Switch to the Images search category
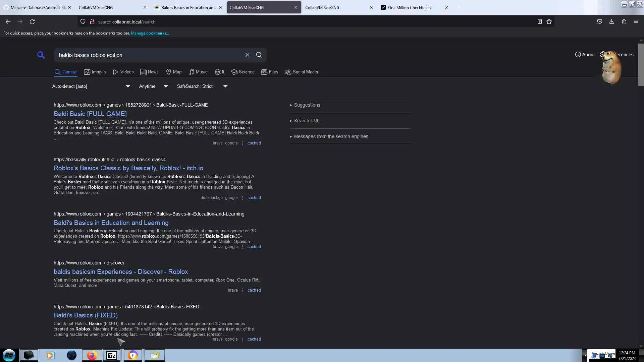This screenshot has height=362, width=644. click(95, 72)
